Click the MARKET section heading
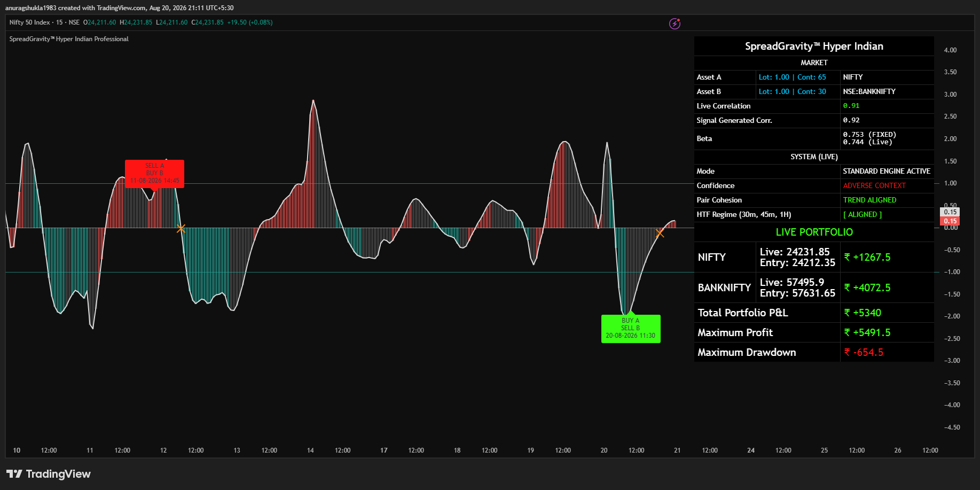Image resolution: width=980 pixels, height=490 pixels. point(814,63)
